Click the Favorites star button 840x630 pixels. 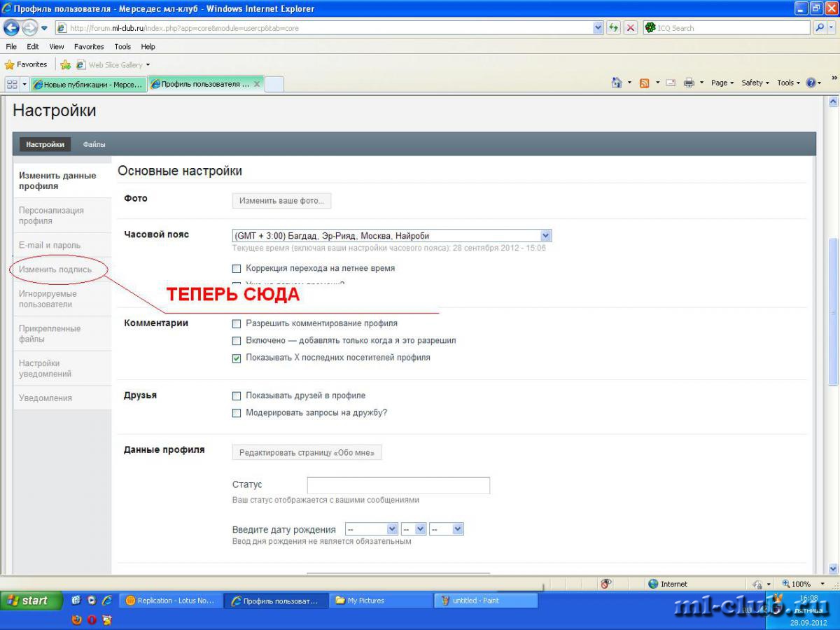(x=26, y=64)
